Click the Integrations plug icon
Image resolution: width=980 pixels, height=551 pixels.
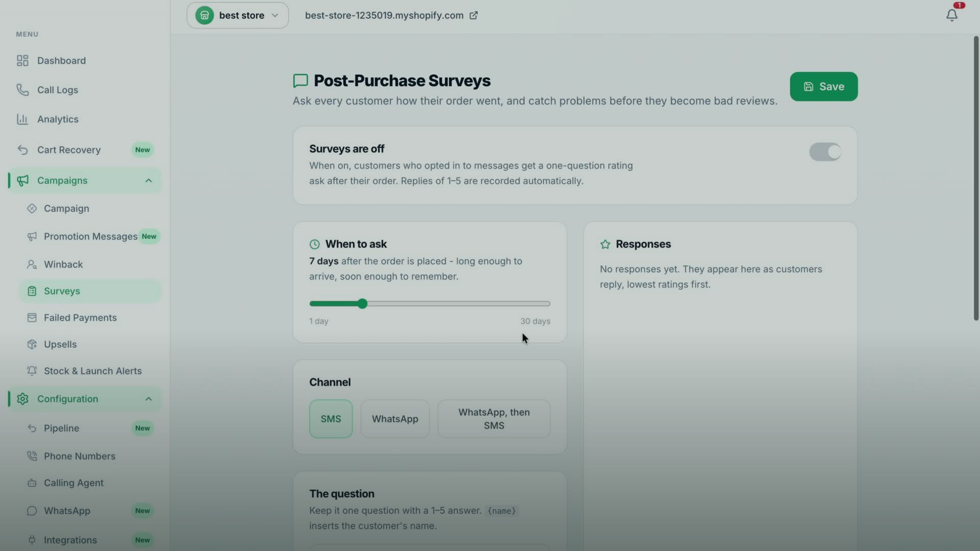(x=32, y=540)
